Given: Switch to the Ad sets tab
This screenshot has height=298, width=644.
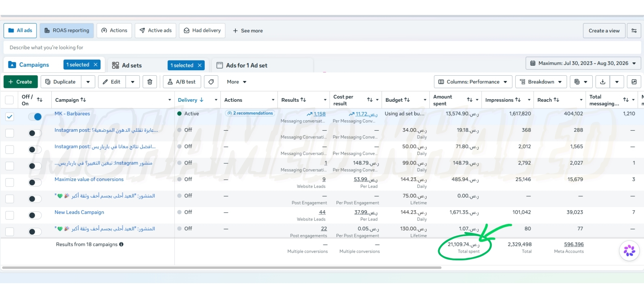Looking at the screenshot, I should [132, 66].
